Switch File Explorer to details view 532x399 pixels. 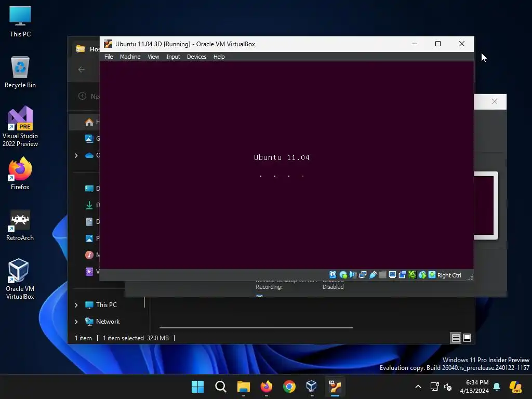tap(456, 338)
